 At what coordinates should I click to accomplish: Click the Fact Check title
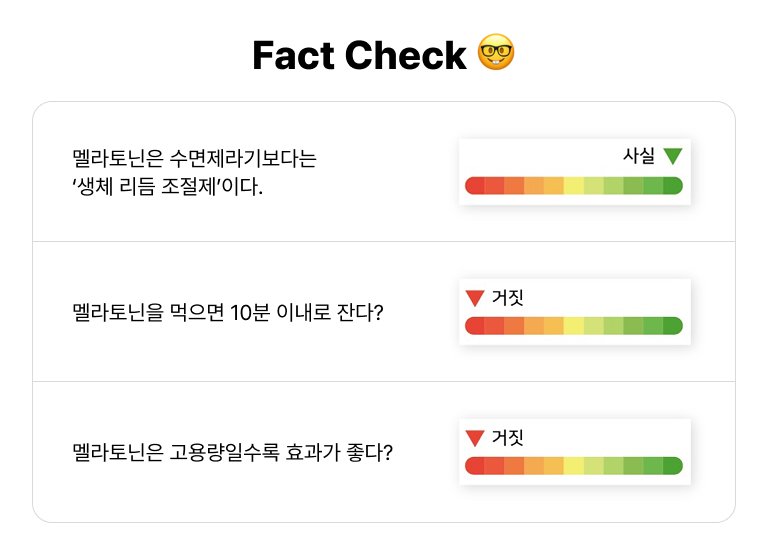(x=359, y=55)
